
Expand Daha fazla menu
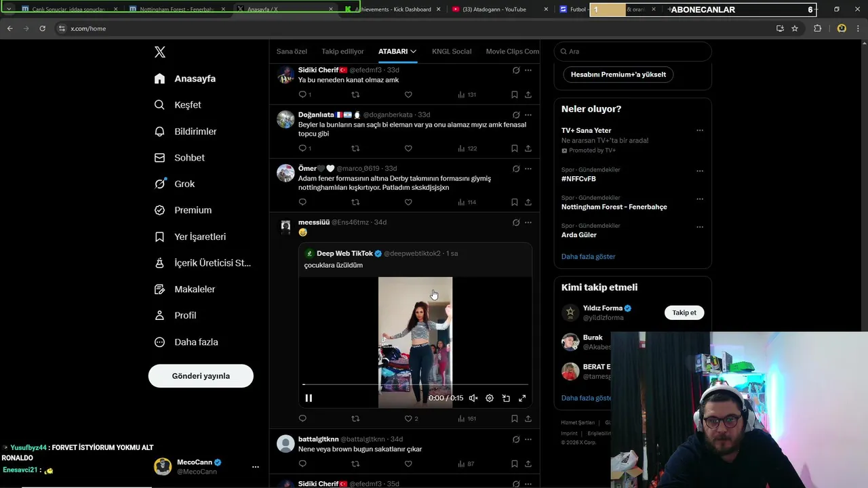pos(186,342)
